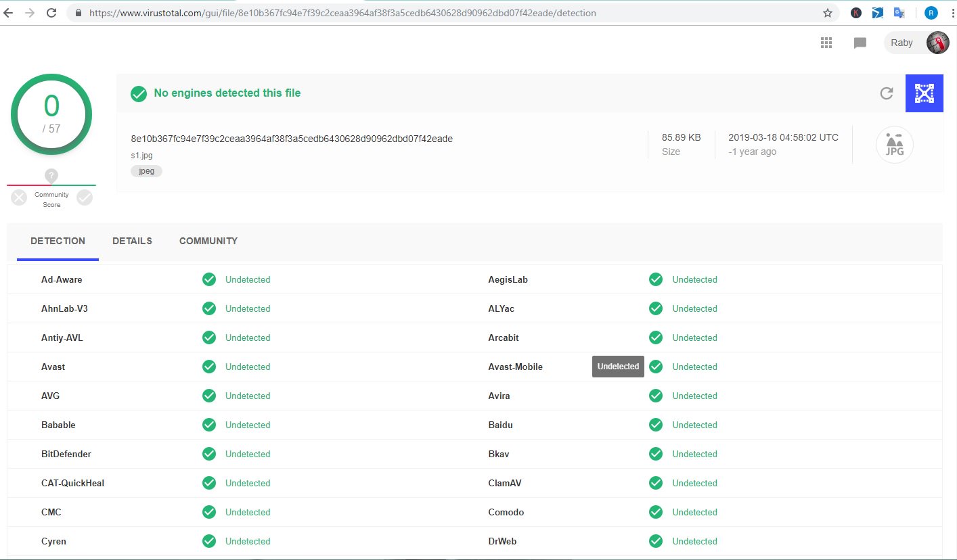Image resolution: width=957 pixels, height=560 pixels.
Task: Click the file name s1.jpg
Action: [x=142, y=156]
